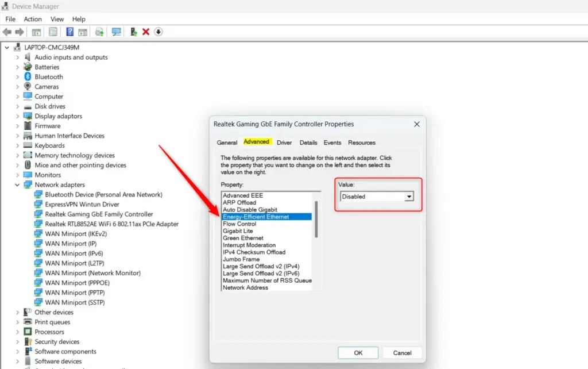Open the File menu
Screen dimensions: 588x369
point(10,19)
